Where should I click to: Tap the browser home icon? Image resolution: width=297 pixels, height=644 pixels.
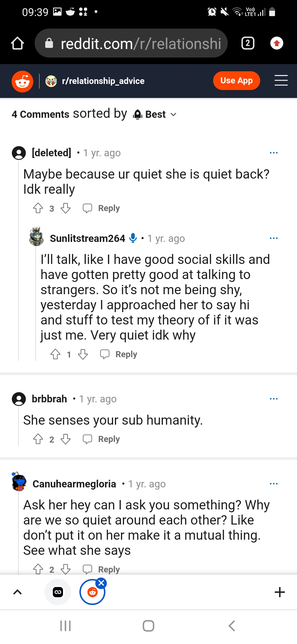coord(17,43)
